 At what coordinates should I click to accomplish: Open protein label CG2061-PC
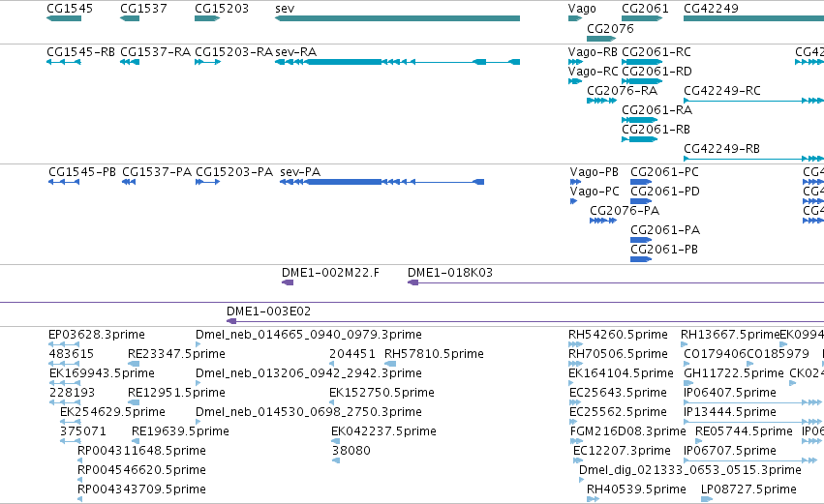coord(665,172)
